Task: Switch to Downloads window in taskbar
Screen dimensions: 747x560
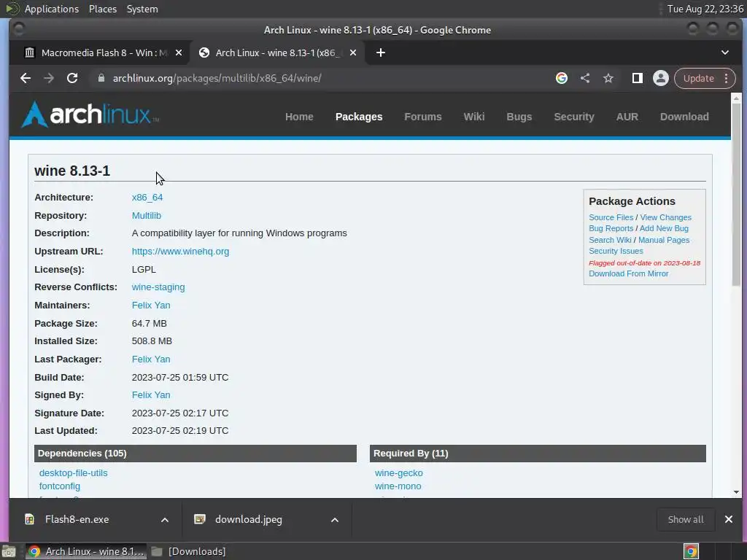Action: 189,551
